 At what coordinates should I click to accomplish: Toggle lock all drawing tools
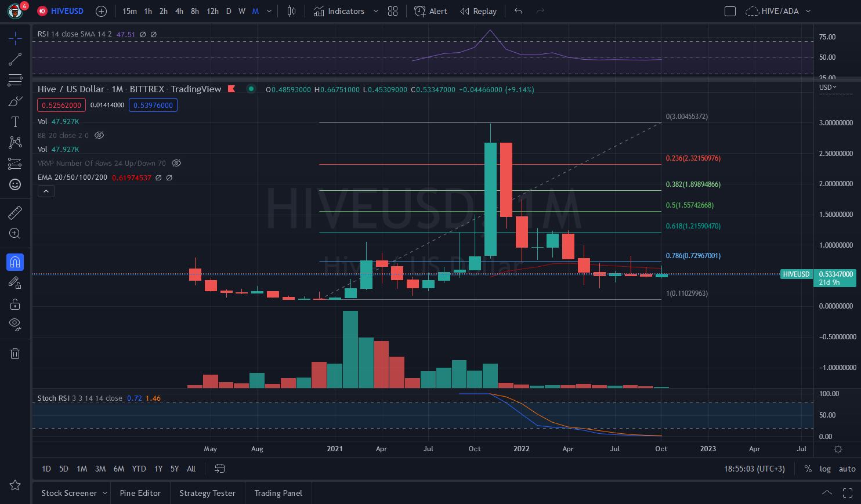(x=15, y=304)
